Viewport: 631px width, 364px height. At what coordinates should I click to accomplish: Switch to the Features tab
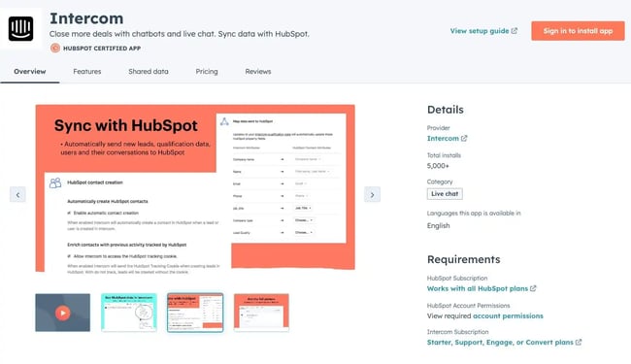[x=87, y=72]
